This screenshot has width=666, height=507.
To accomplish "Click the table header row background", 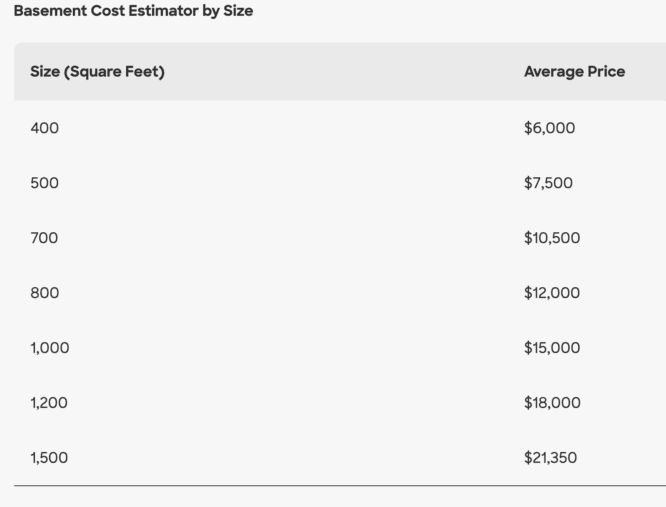I will [x=340, y=71].
